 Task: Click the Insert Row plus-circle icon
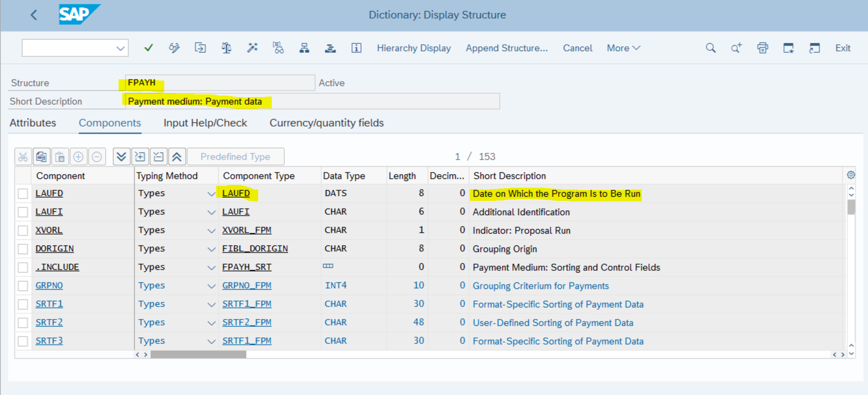pos(79,156)
